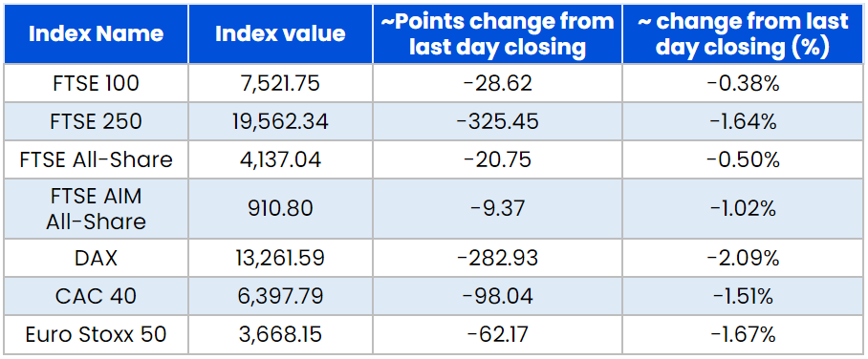Select the -325.45 points change cell

(x=497, y=121)
